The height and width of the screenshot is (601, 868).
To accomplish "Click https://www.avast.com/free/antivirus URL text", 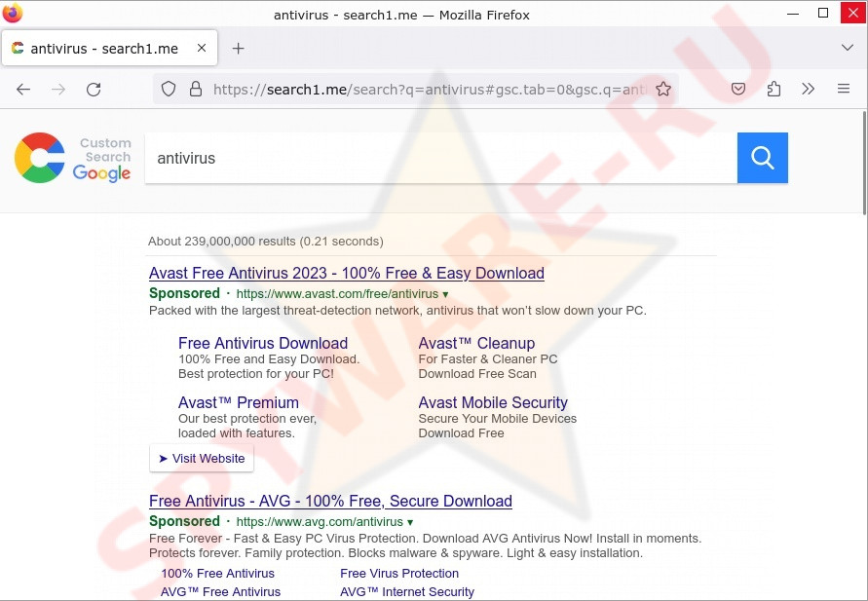I will click(x=337, y=294).
